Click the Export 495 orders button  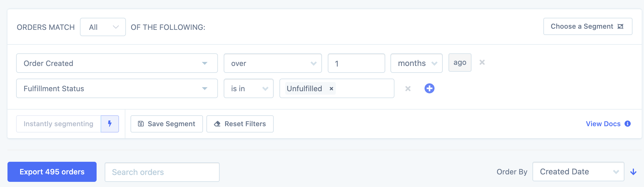pos(52,172)
